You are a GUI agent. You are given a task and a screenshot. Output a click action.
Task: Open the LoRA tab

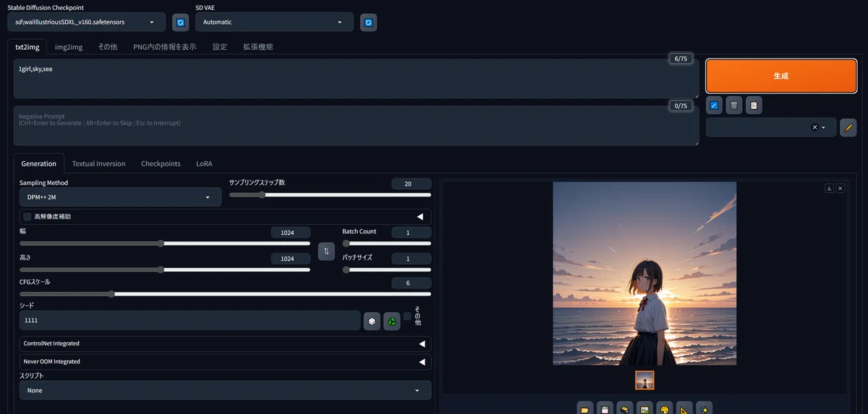coord(204,164)
